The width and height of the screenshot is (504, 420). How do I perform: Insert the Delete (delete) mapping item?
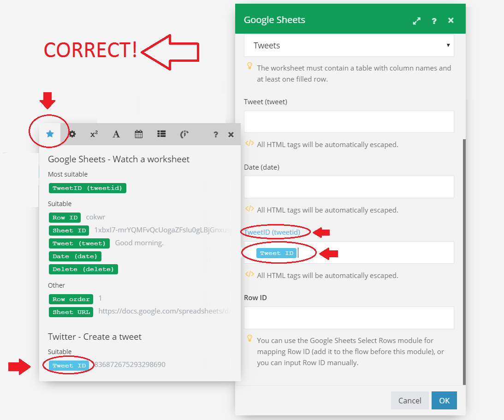(x=83, y=269)
